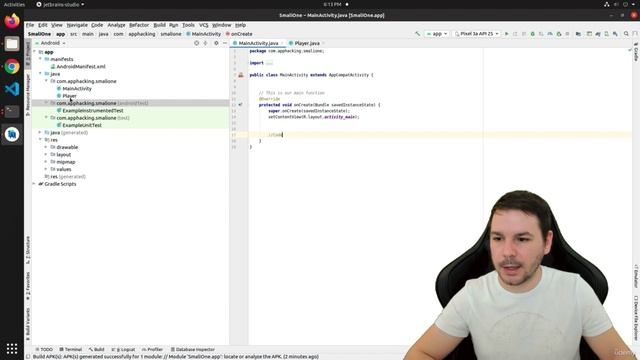Image resolution: width=640 pixels, height=360 pixels.
Task: Open the Logcat tool window
Action: (x=123, y=349)
